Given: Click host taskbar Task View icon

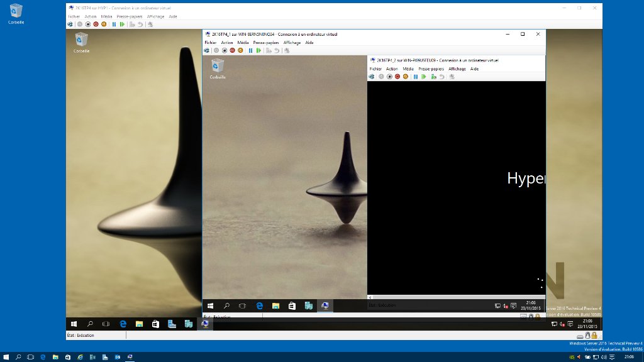Looking at the screenshot, I should point(30,357).
